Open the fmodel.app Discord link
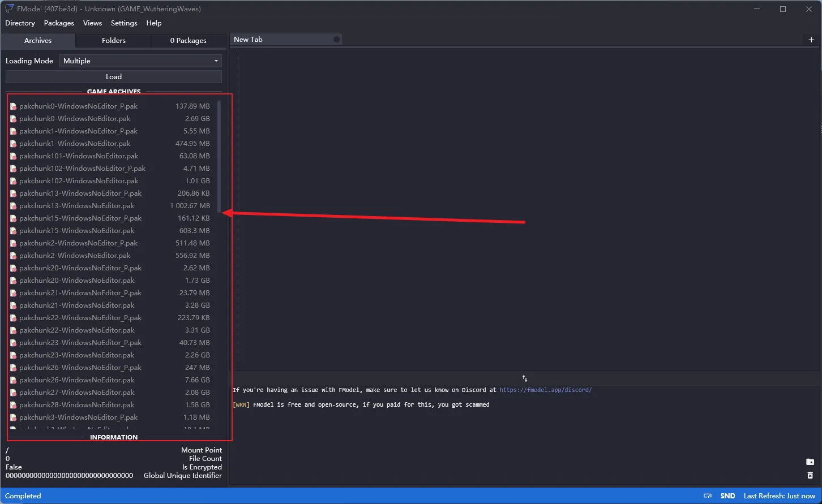This screenshot has width=822, height=504. (545, 390)
